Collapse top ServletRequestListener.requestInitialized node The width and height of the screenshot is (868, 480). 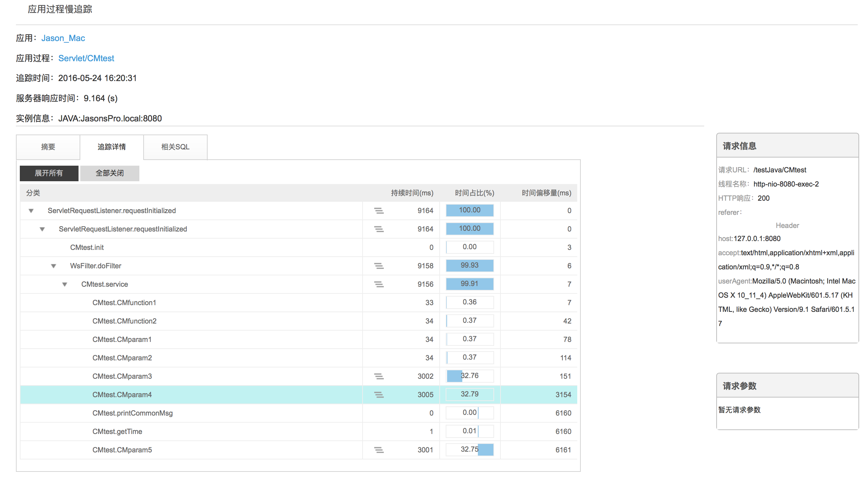(31, 211)
